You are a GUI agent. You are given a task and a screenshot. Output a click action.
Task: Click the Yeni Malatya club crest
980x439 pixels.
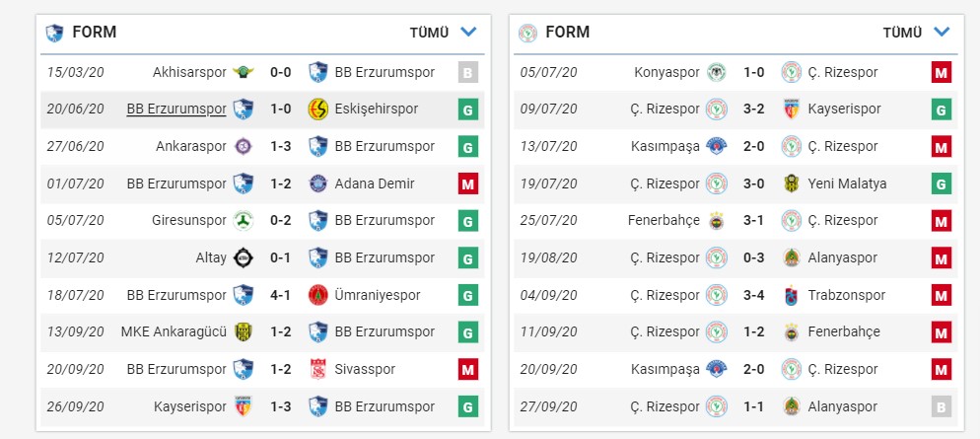click(791, 183)
